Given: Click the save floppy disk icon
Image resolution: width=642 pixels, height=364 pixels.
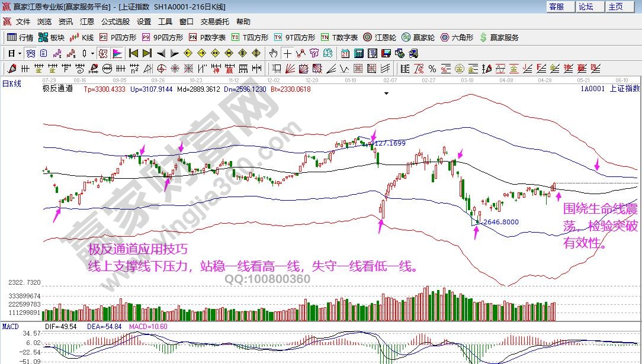Looking at the screenshot, I should tap(386, 53).
